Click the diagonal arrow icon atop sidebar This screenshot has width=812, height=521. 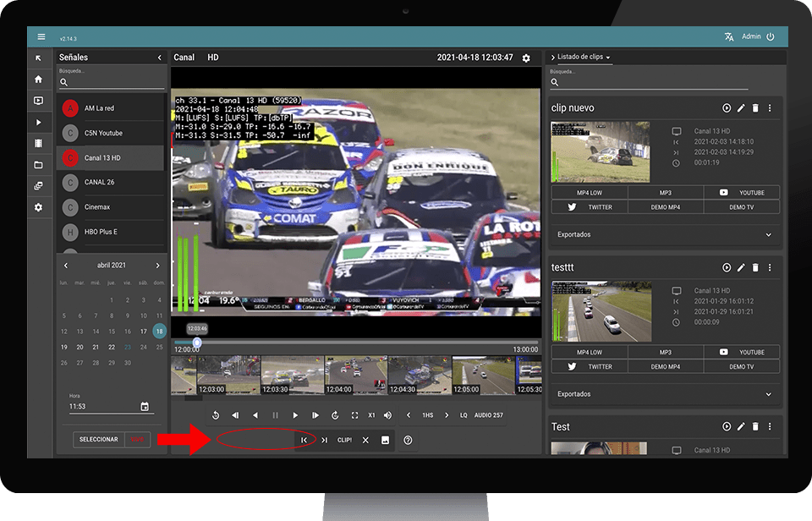point(38,58)
